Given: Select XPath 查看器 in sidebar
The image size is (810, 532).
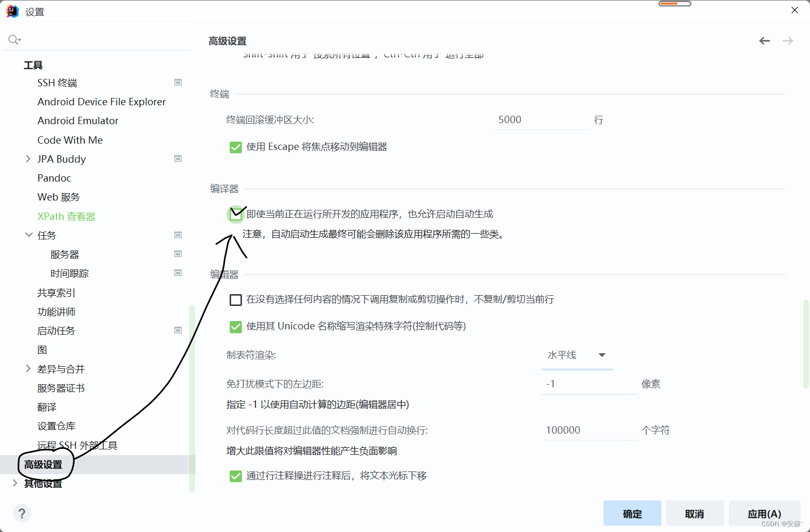Looking at the screenshot, I should coord(66,216).
